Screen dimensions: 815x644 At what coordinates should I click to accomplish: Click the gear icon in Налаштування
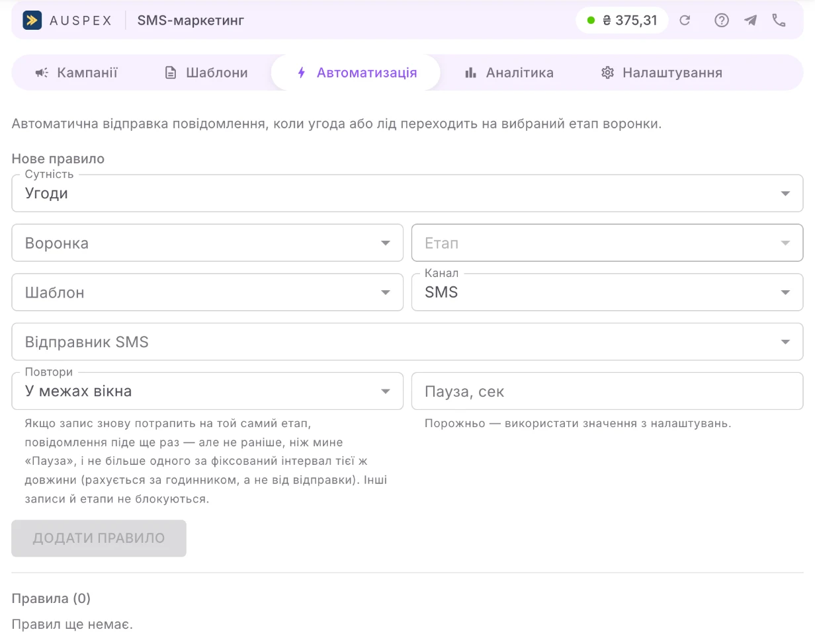[x=607, y=73]
